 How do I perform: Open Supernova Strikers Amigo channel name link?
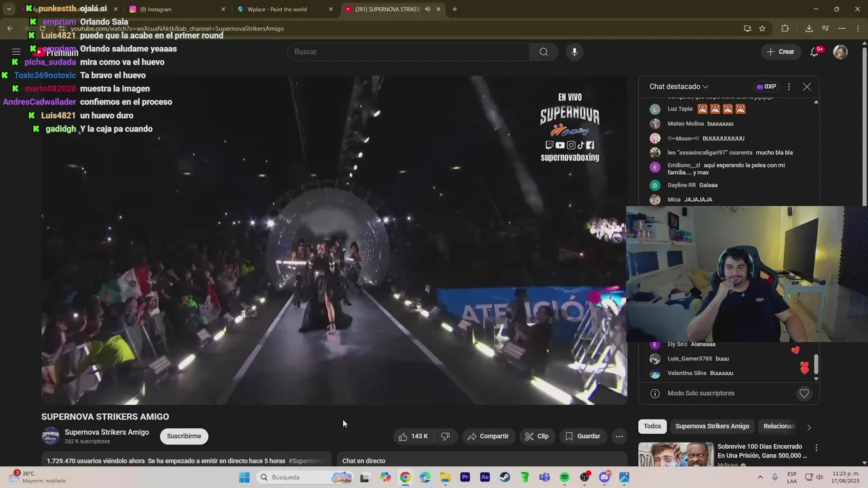pos(106,432)
